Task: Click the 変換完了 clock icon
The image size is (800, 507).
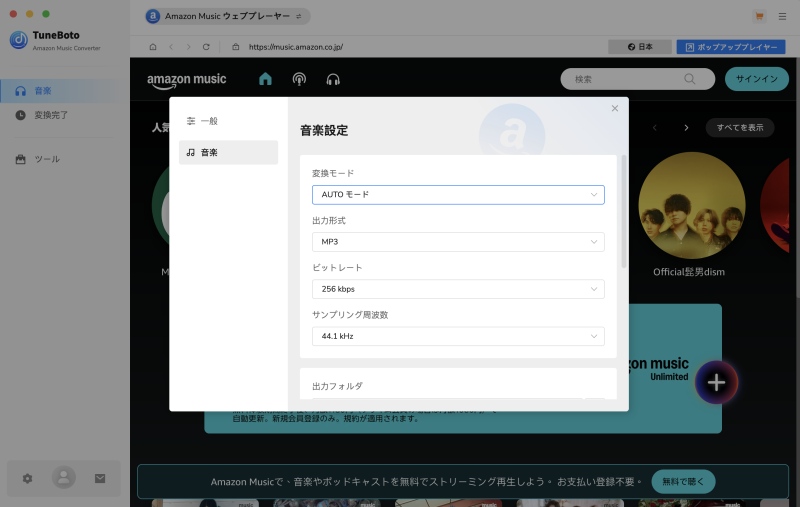Action: pos(20,115)
